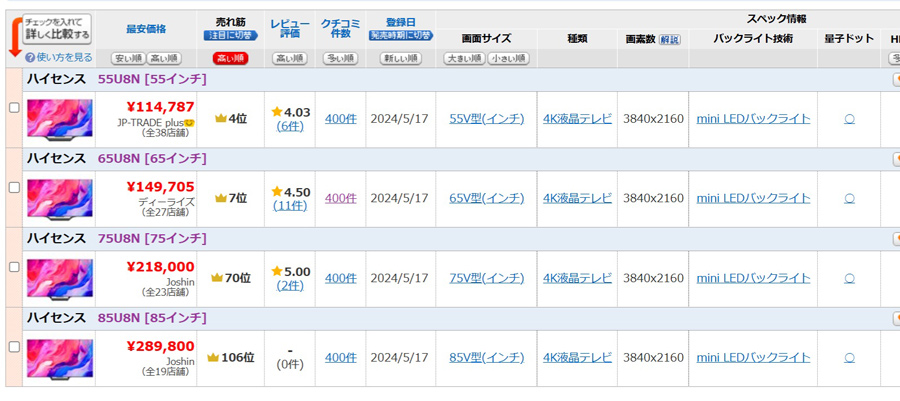Open the (2件) review link
Screen dimensions: 900x401
pos(290,285)
